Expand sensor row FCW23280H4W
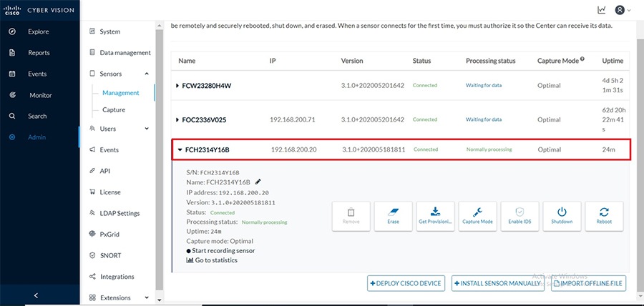The width and height of the screenshot is (644, 306). pos(177,86)
